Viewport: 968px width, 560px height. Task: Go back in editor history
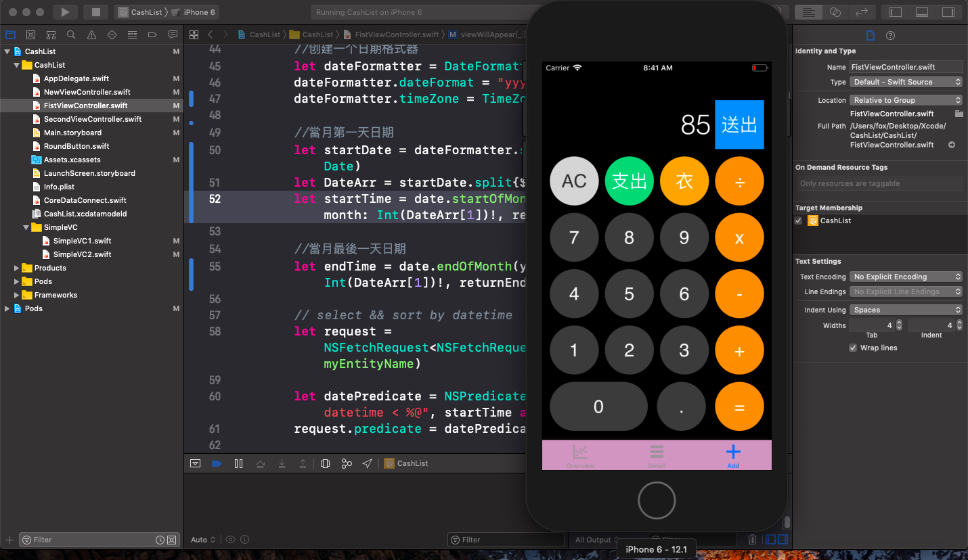tap(211, 34)
